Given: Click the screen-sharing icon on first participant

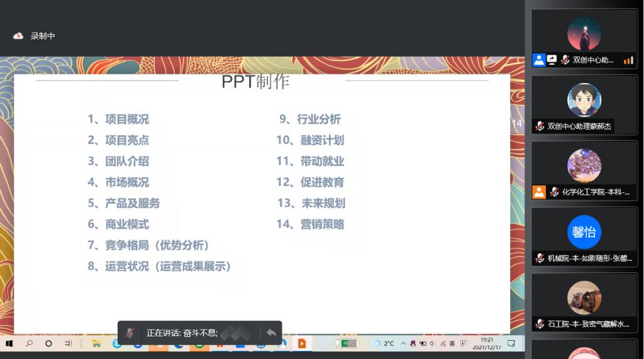Looking at the screenshot, I should (552, 60).
